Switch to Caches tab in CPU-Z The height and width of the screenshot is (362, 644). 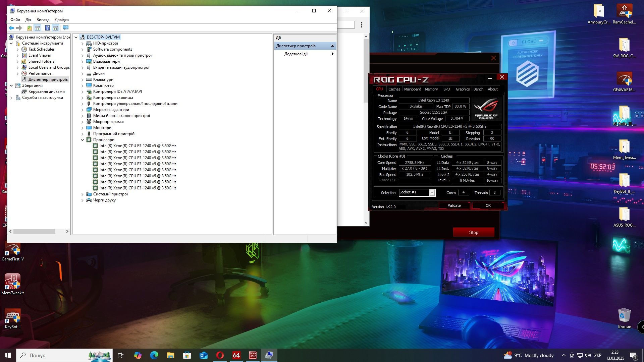pos(394,89)
